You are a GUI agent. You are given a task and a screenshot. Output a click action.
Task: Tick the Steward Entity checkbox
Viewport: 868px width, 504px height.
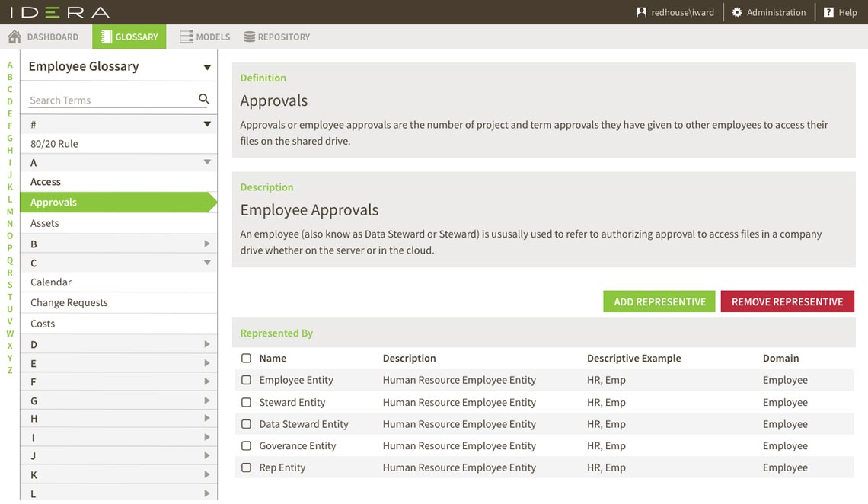click(246, 402)
